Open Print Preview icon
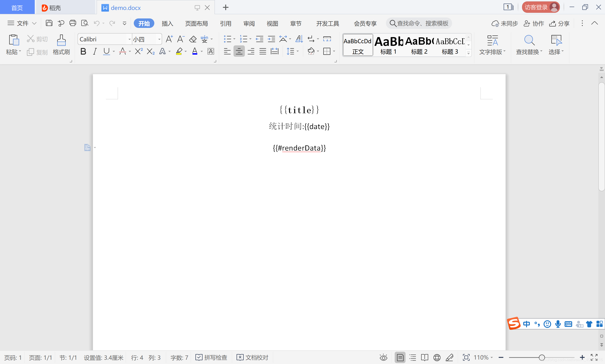Viewport: 605px width, 364px height. [x=85, y=23]
